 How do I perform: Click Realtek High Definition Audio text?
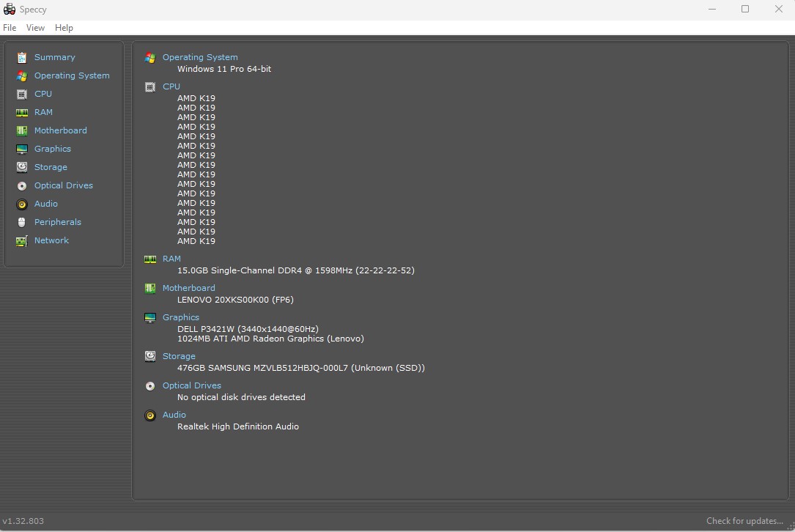238,426
